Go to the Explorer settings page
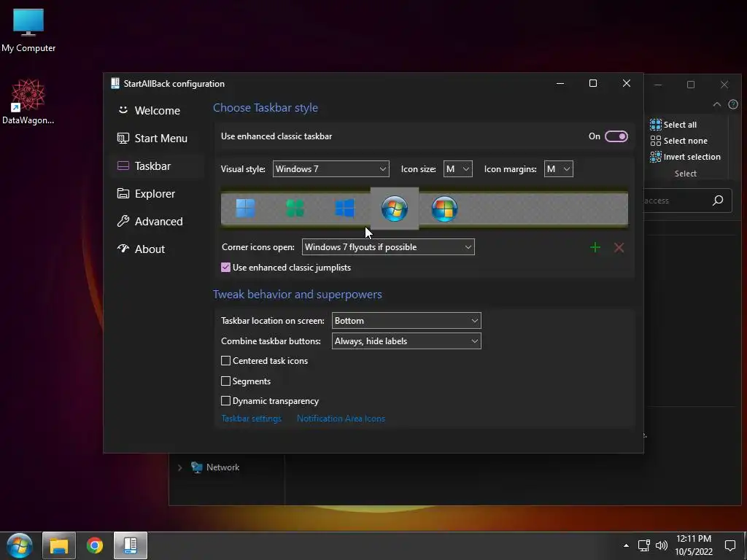Screen dimensions: 747x560 click(157, 193)
